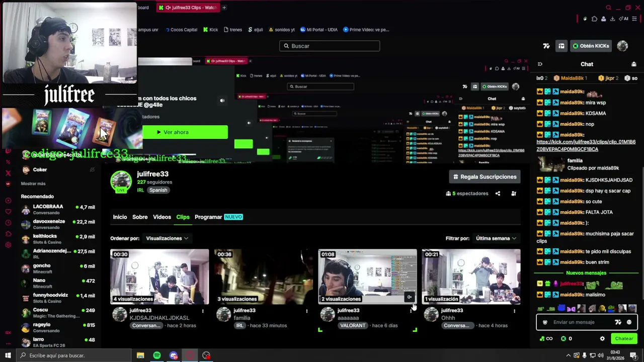This screenshot has width=644, height=362.
Task: Click the store icon beside Obtén KICKs
Action: point(561,46)
